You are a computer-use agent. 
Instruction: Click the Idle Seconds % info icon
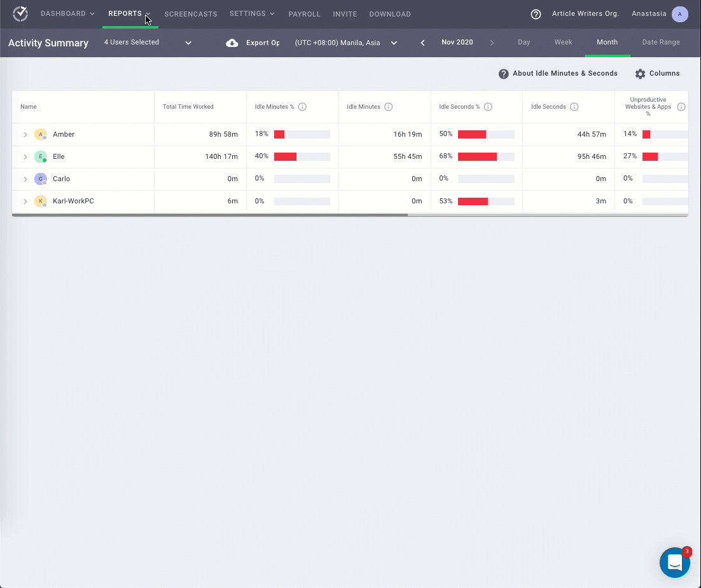pyautogui.click(x=488, y=107)
